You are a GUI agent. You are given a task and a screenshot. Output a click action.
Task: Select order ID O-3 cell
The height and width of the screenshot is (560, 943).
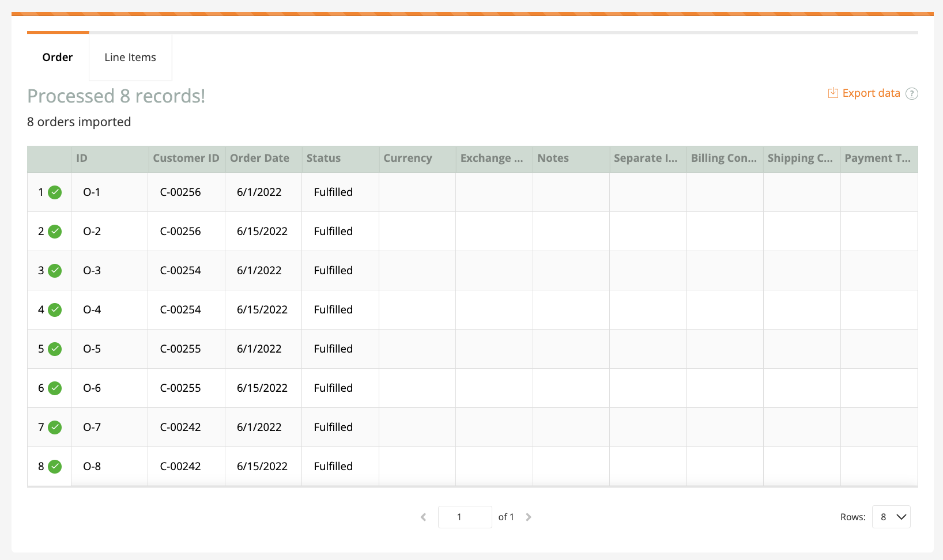[110, 271]
